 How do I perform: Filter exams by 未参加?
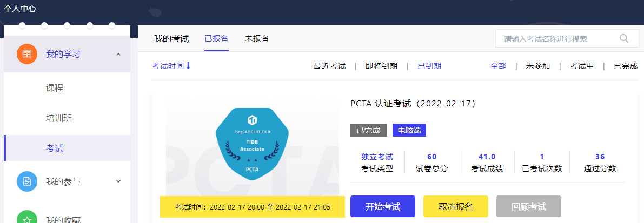tap(538, 66)
